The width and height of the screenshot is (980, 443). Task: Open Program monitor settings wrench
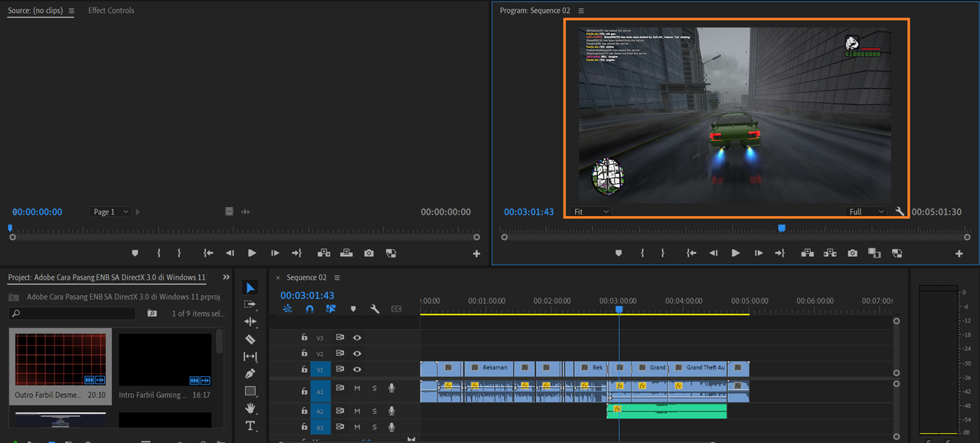tap(900, 212)
